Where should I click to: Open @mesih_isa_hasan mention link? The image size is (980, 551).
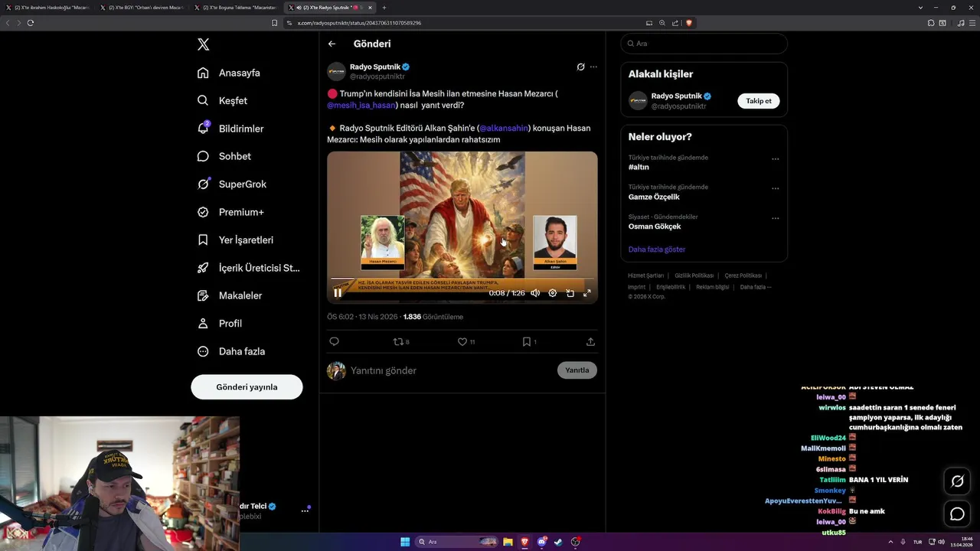[361, 105]
